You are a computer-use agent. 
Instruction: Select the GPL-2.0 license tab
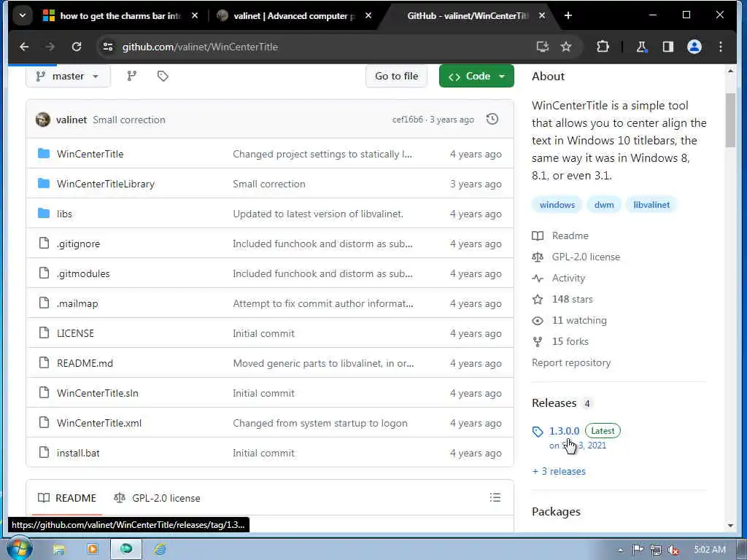tap(157, 498)
